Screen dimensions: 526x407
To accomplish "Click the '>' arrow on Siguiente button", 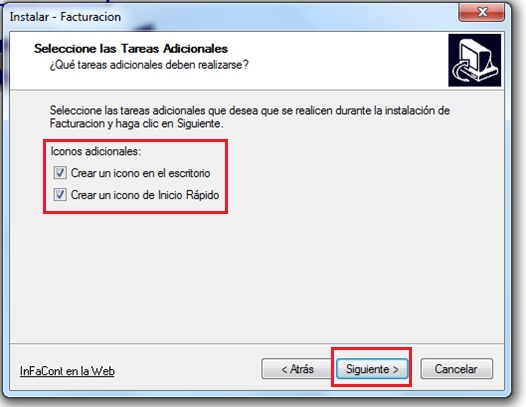I will pos(395,370).
